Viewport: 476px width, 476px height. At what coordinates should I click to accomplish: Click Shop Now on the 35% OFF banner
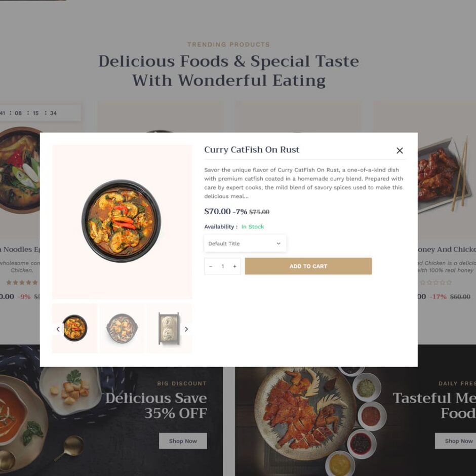point(183,441)
